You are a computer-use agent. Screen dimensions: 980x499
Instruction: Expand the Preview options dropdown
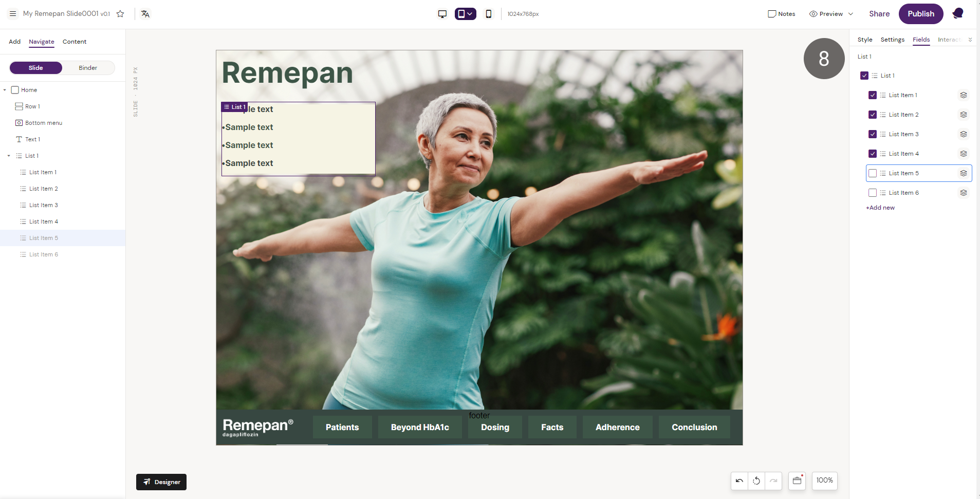tap(850, 14)
